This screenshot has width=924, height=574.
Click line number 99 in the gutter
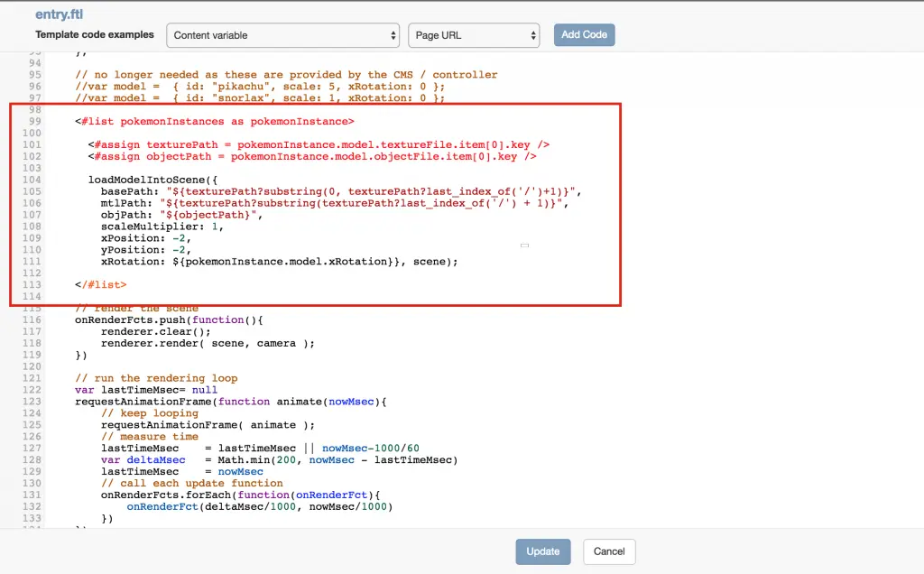pos(35,121)
